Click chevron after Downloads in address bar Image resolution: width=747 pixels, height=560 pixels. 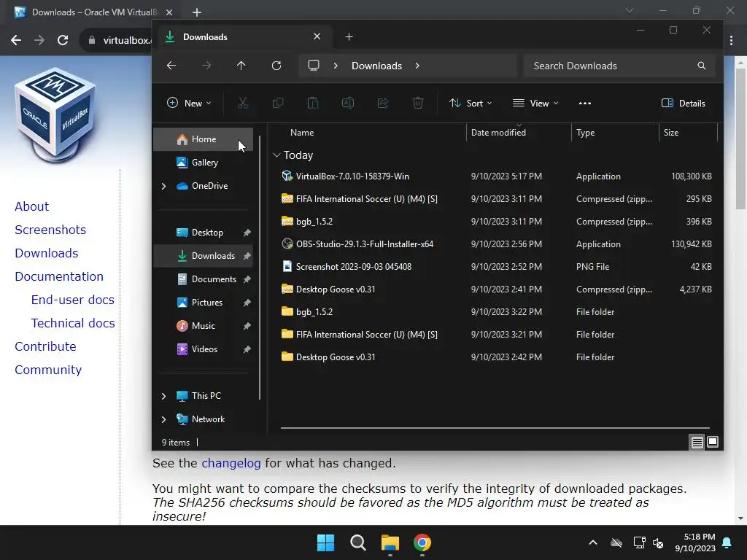coord(417,66)
